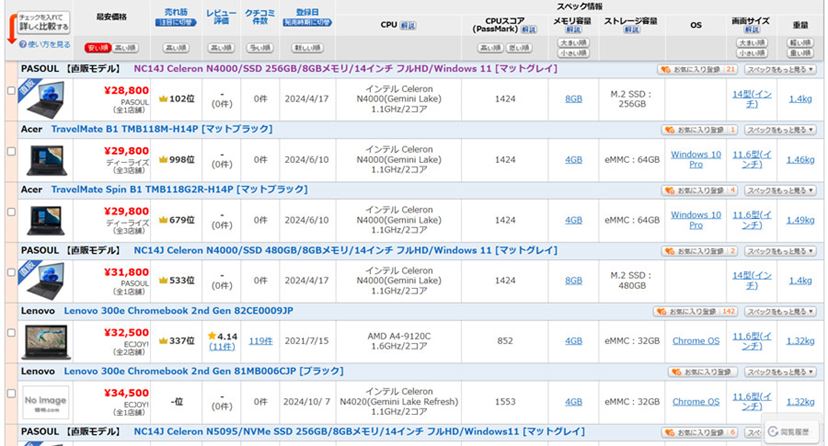Add Lenovo 81MB006CJP to お気に入り登録

coord(702,372)
